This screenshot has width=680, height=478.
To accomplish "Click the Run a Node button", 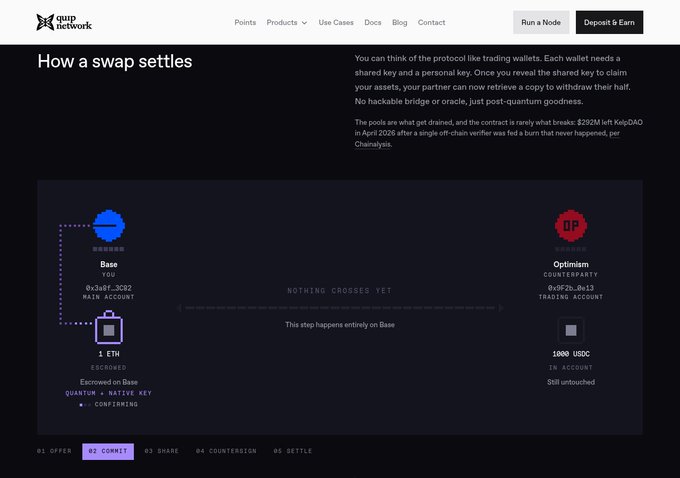I will (541, 22).
